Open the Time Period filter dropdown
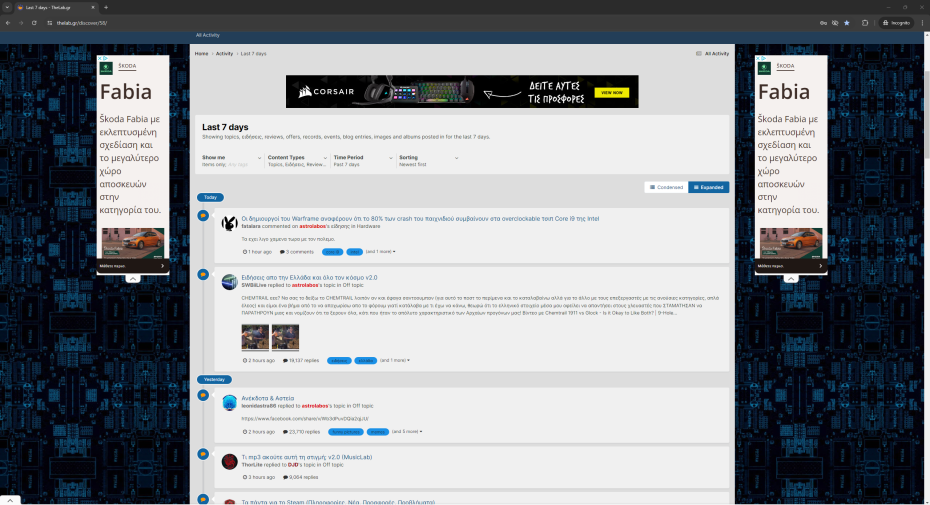 362,161
